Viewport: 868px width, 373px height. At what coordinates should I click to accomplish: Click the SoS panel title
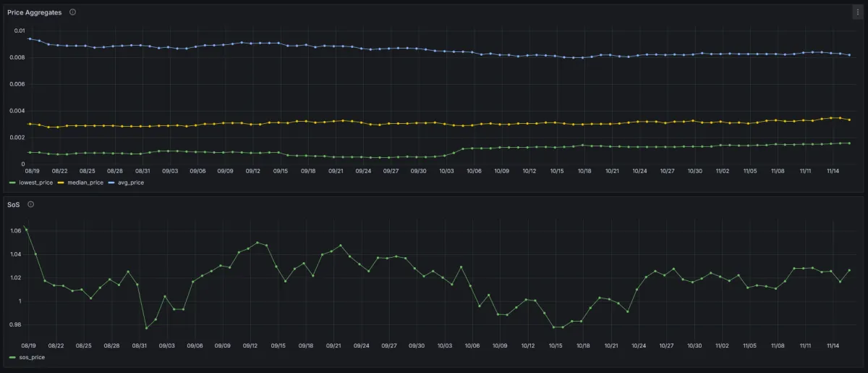click(13, 204)
